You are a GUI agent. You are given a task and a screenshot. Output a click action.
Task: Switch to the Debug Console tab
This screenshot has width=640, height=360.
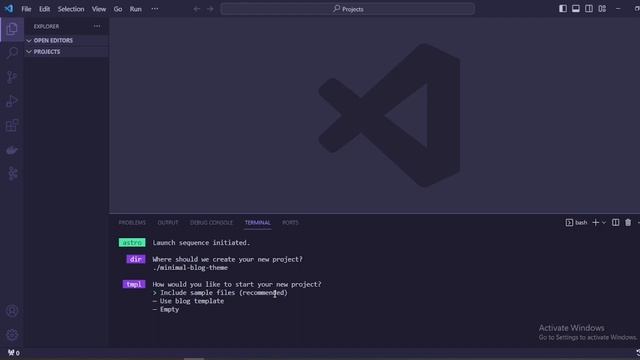pyautogui.click(x=211, y=222)
